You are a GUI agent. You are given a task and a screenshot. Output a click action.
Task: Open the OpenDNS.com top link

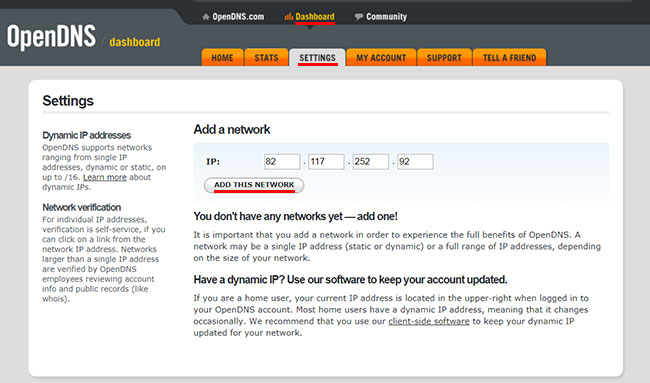[238, 17]
